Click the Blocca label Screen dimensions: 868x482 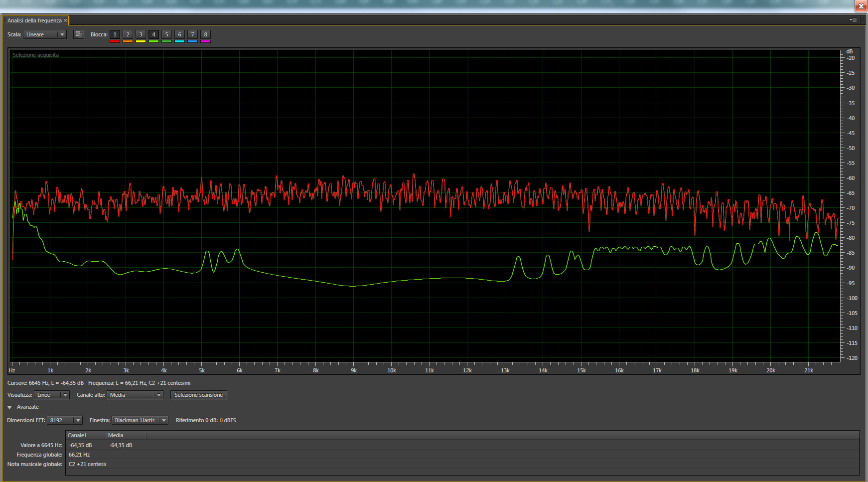click(99, 34)
